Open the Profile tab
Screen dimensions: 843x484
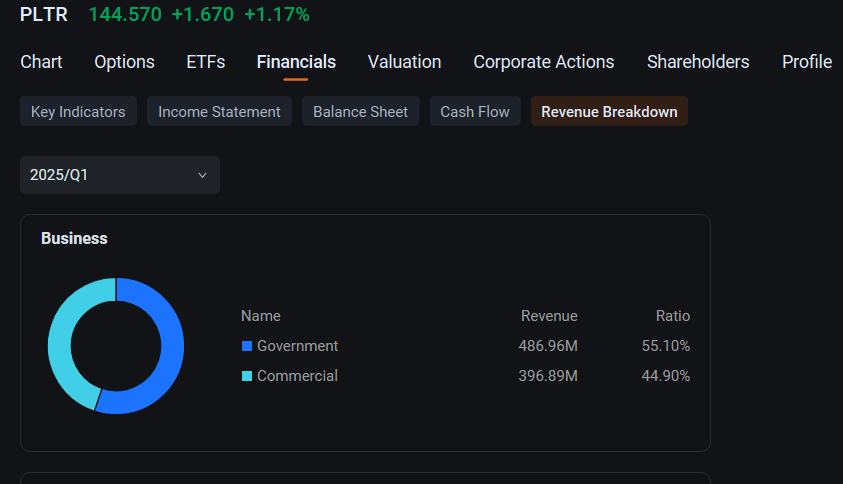pos(806,62)
